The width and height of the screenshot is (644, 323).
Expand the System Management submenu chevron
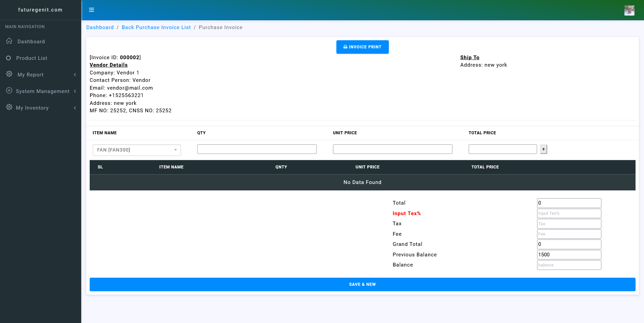click(x=75, y=91)
